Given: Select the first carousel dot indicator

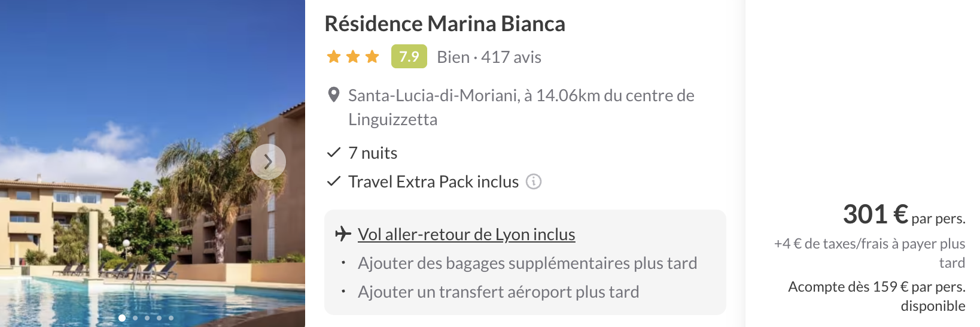Looking at the screenshot, I should (122, 318).
